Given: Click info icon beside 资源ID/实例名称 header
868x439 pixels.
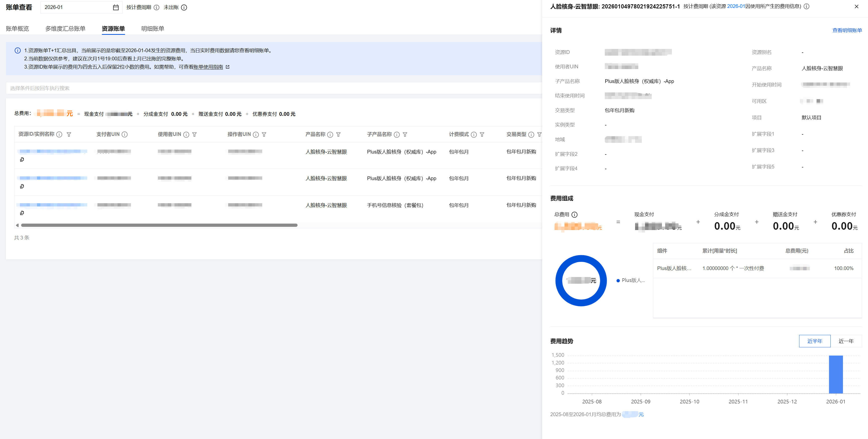Looking at the screenshot, I should pyautogui.click(x=59, y=134).
